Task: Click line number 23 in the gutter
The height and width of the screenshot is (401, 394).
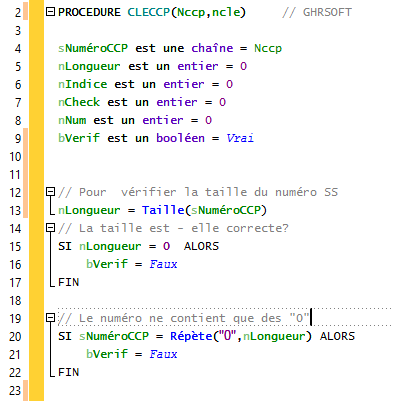Action: (x=15, y=391)
